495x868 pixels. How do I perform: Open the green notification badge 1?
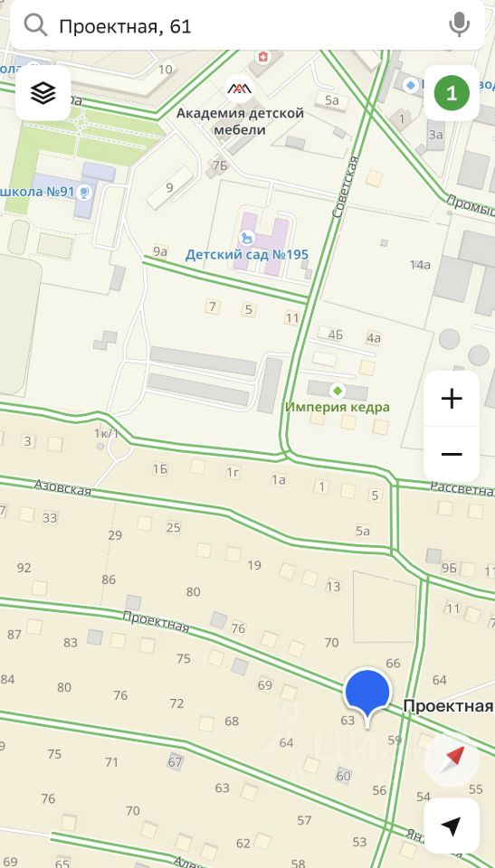pyautogui.click(x=452, y=93)
